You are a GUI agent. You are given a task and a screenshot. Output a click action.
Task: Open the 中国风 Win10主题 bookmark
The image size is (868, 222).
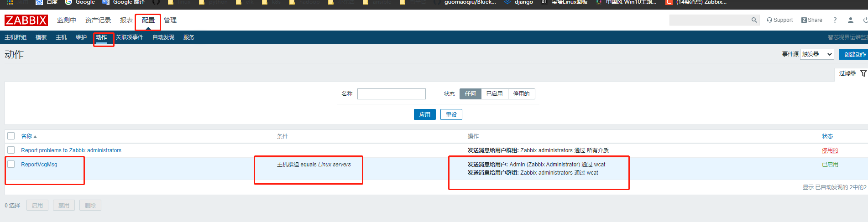[x=626, y=2]
